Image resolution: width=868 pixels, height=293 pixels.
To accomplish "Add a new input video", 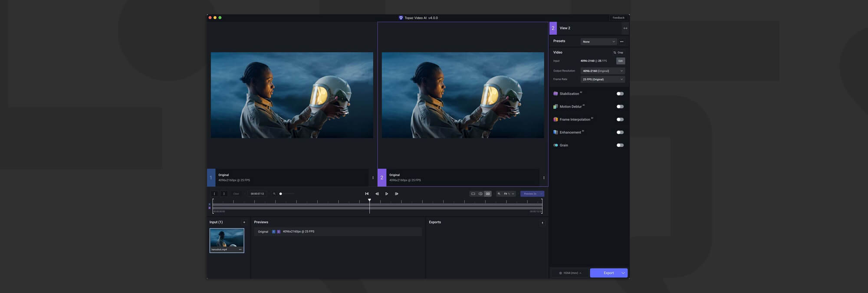I will (x=244, y=222).
